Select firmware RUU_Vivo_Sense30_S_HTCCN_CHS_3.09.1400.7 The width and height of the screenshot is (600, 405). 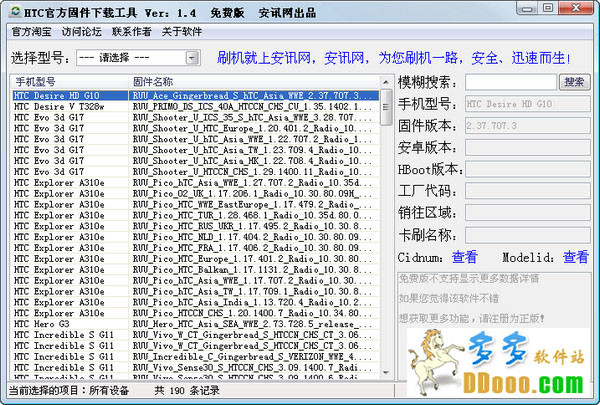point(196,367)
